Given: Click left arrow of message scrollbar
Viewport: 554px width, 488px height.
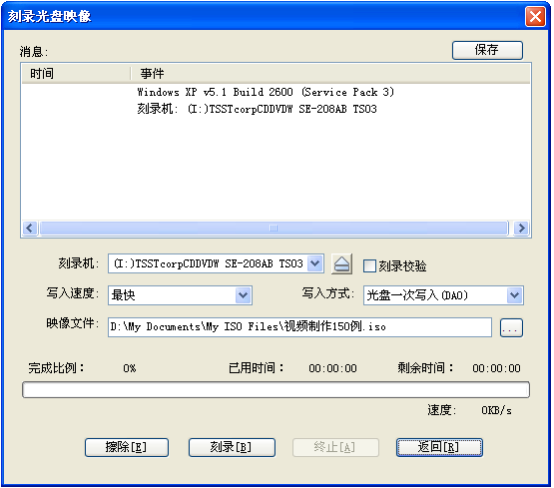Looking at the screenshot, I should click(30, 228).
